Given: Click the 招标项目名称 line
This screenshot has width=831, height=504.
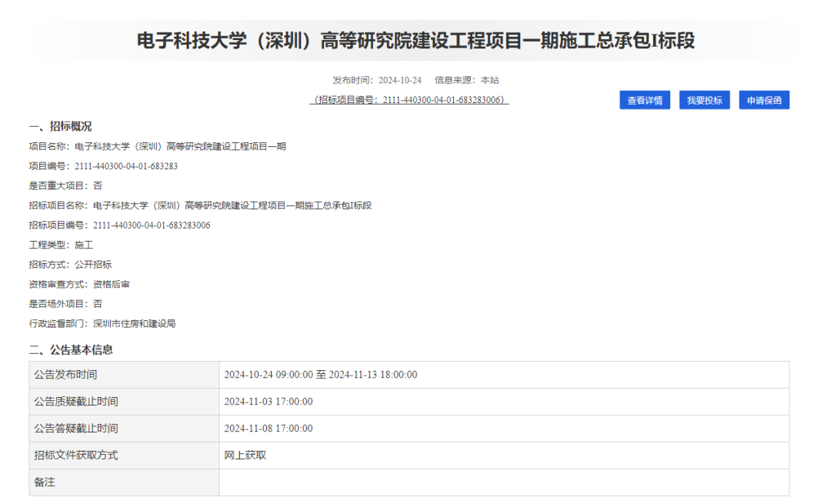Looking at the screenshot, I should pyautogui.click(x=200, y=205).
